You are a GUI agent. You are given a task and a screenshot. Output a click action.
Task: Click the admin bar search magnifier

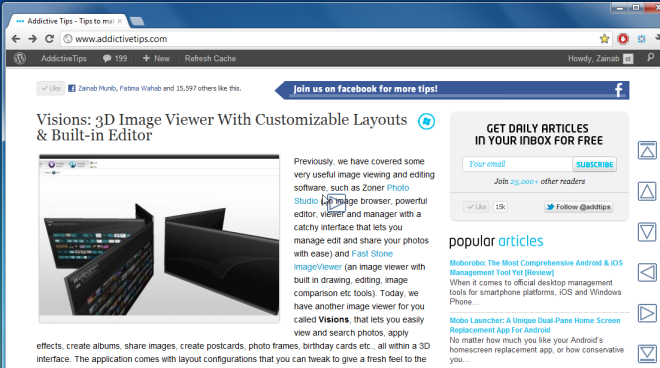(651, 58)
